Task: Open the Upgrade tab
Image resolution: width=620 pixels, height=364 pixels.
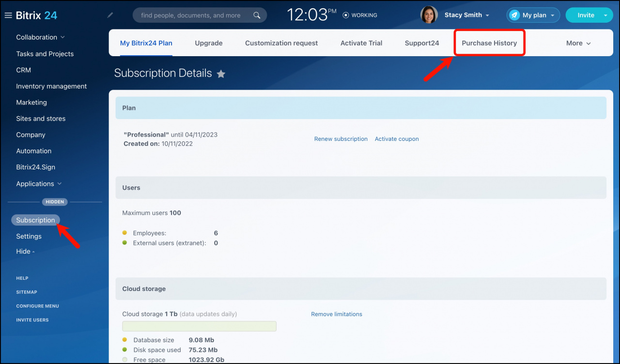Action: pyautogui.click(x=209, y=43)
